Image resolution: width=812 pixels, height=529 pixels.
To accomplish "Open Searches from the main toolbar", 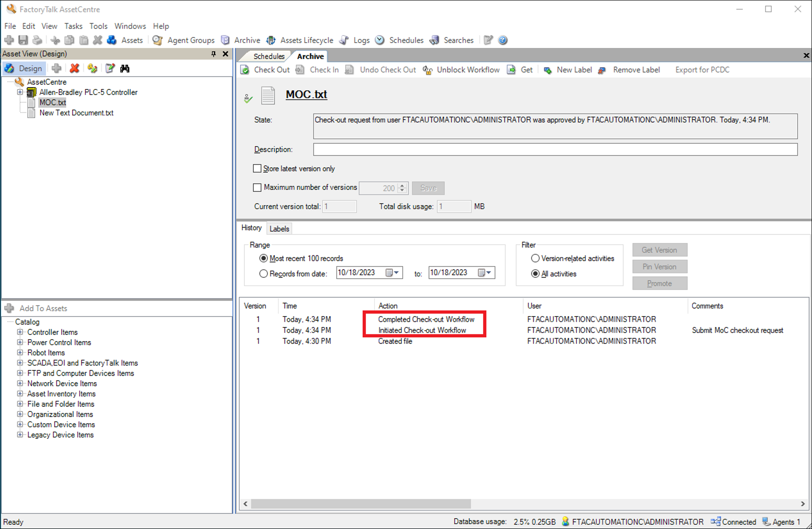I will pyautogui.click(x=452, y=40).
